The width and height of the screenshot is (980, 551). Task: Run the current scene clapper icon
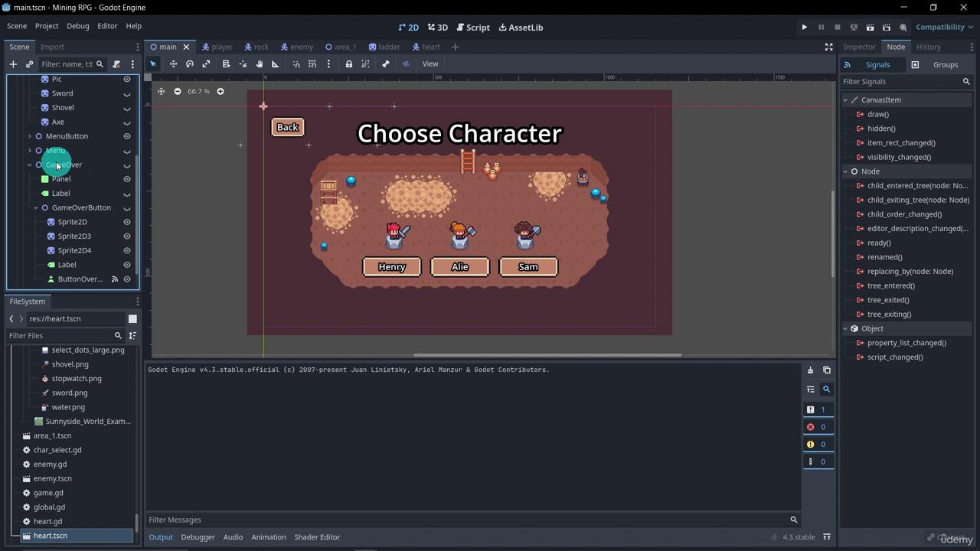point(870,28)
